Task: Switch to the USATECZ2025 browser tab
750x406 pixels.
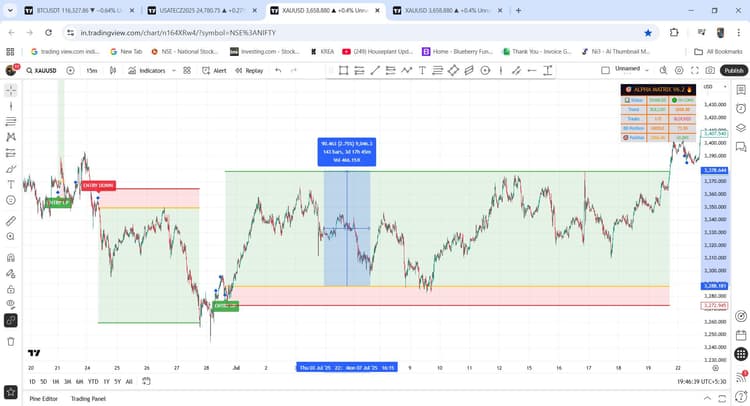Action: (202, 11)
